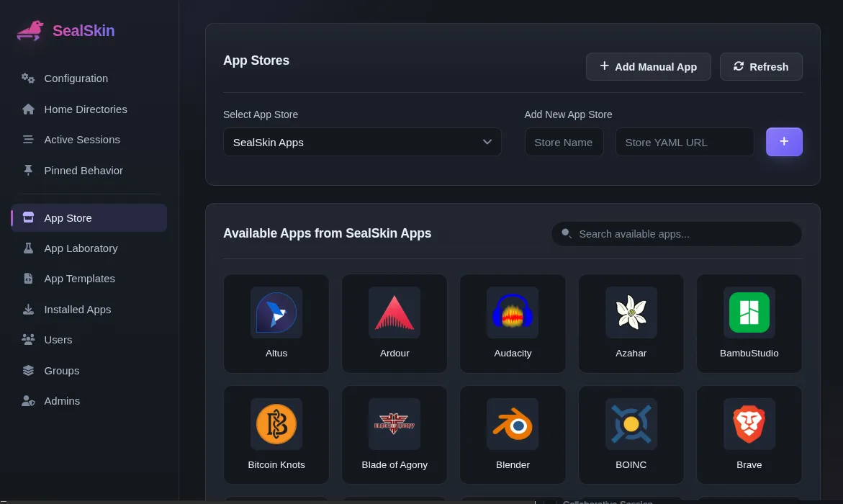
Task: Expand the Select App Store dropdown
Action: pos(362,142)
